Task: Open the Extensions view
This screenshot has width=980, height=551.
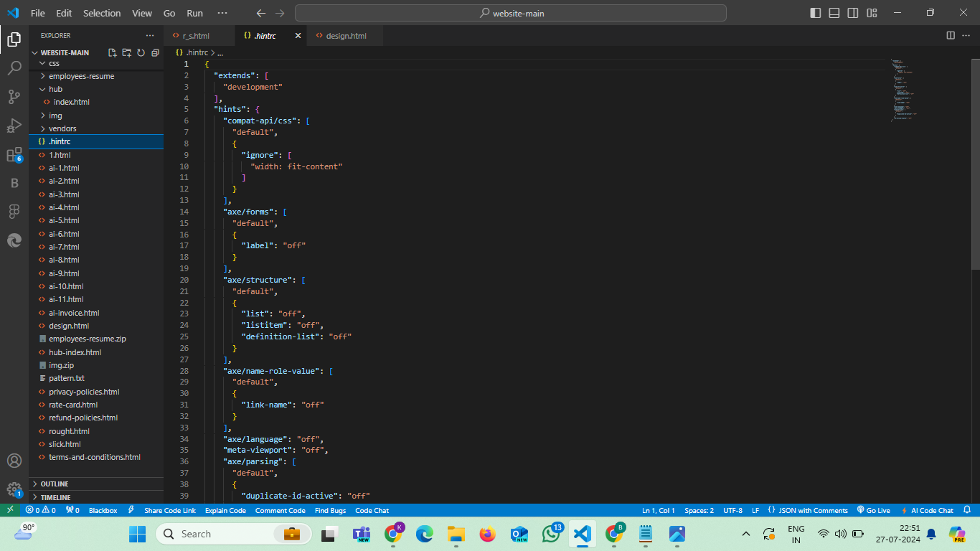Action: pyautogui.click(x=14, y=155)
